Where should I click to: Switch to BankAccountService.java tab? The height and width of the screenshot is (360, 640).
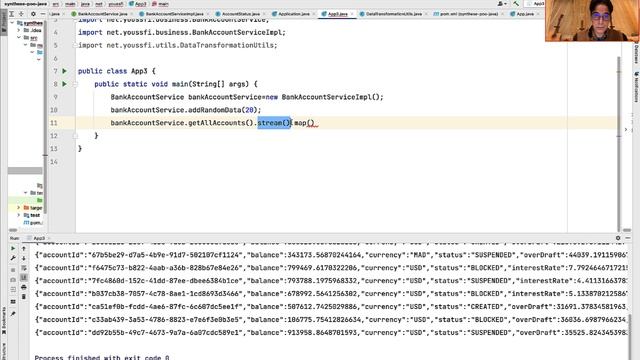pos(102,14)
